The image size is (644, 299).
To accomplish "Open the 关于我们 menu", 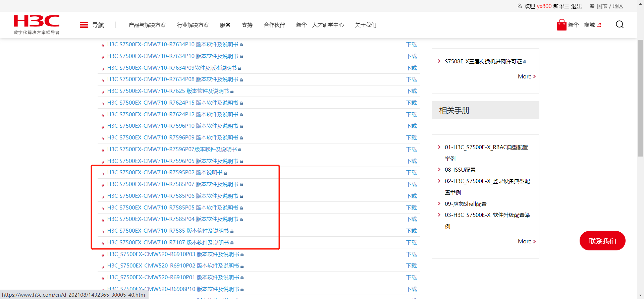I will click(366, 25).
